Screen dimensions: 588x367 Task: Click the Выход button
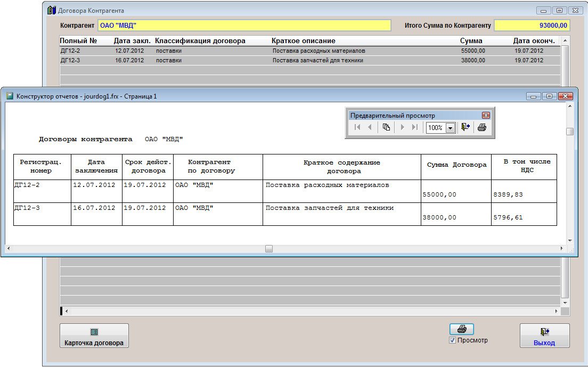click(544, 336)
